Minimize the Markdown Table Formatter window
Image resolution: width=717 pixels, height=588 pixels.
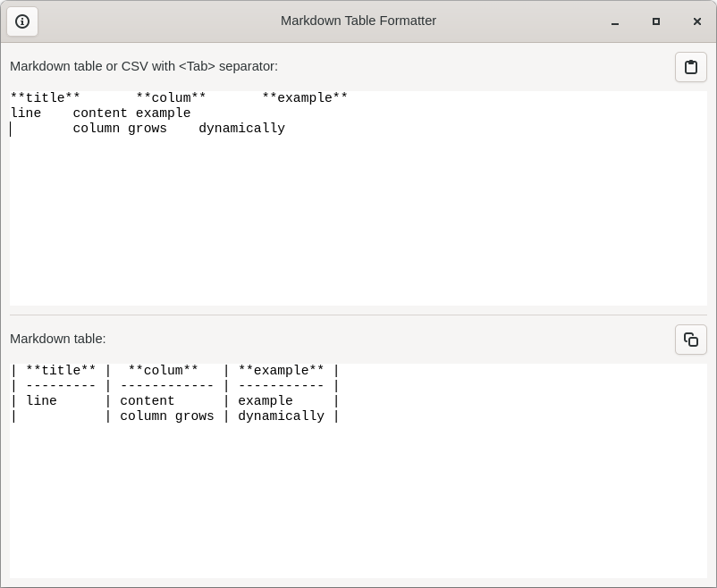tap(614, 21)
